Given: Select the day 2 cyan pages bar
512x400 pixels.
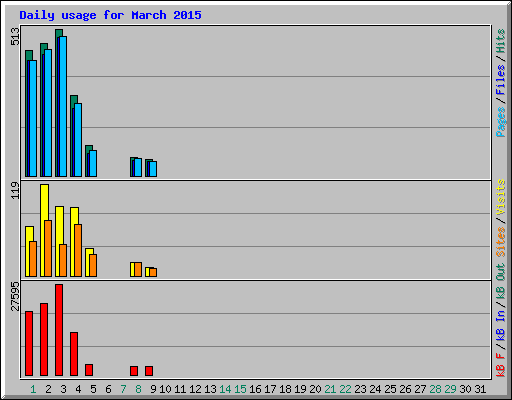Looking at the screenshot, I should pyautogui.click(x=48, y=113).
